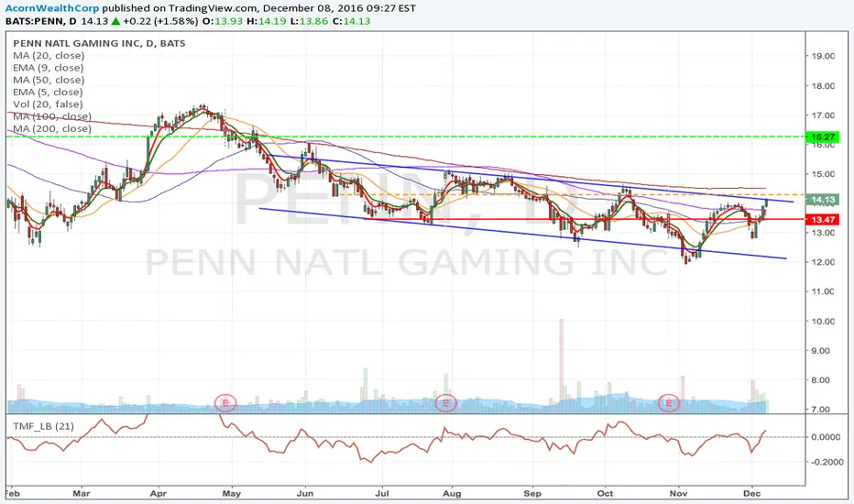Viewport: 854px width, 504px height.
Task: Click the Jun label on time axis
Action: [x=305, y=493]
